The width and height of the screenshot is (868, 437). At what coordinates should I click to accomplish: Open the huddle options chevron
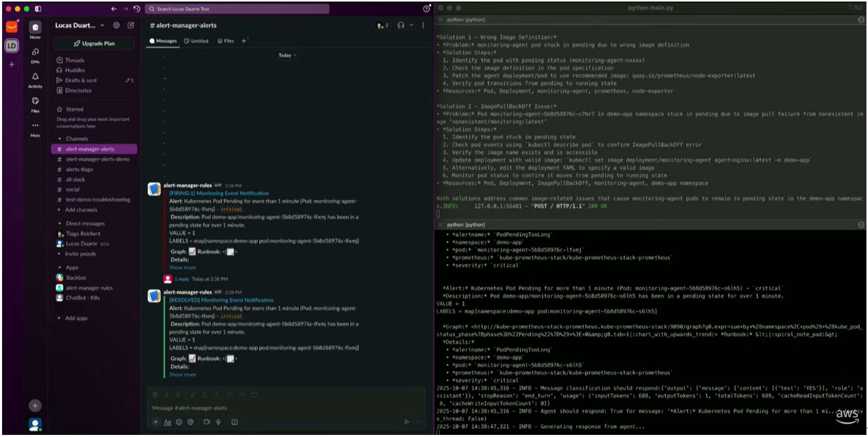[x=411, y=25]
